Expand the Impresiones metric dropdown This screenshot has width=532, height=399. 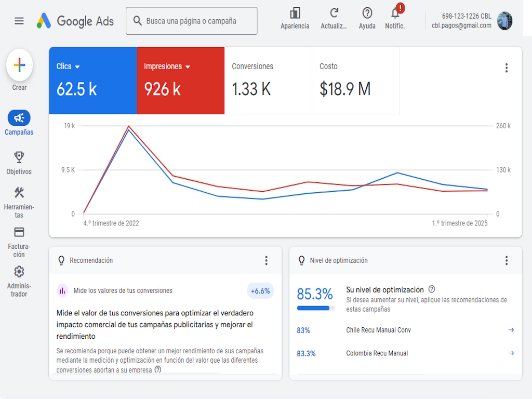coord(188,67)
